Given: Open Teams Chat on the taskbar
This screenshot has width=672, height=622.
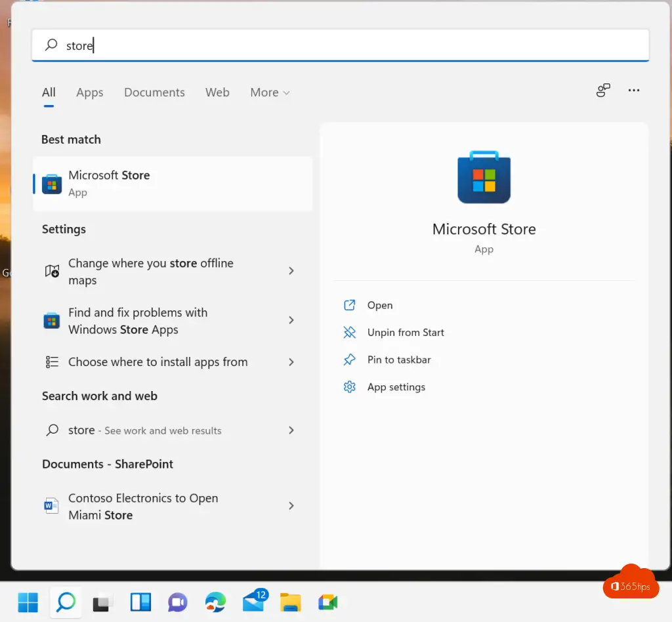Looking at the screenshot, I should click(178, 603).
